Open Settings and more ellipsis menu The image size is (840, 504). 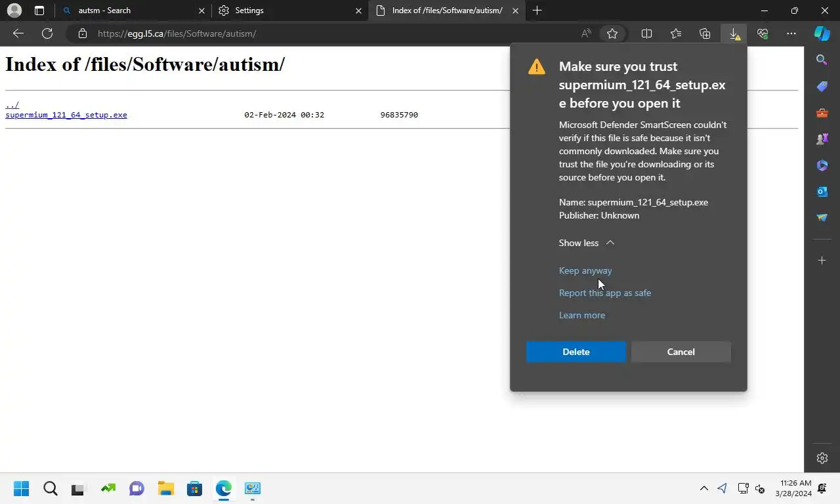pos(791,33)
